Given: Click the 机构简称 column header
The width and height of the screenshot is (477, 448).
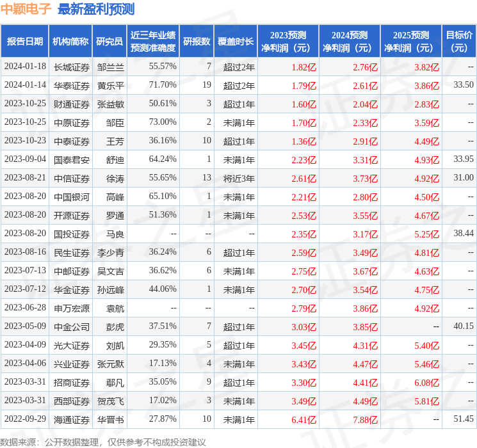Looking at the screenshot, I should (x=70, y=41).
